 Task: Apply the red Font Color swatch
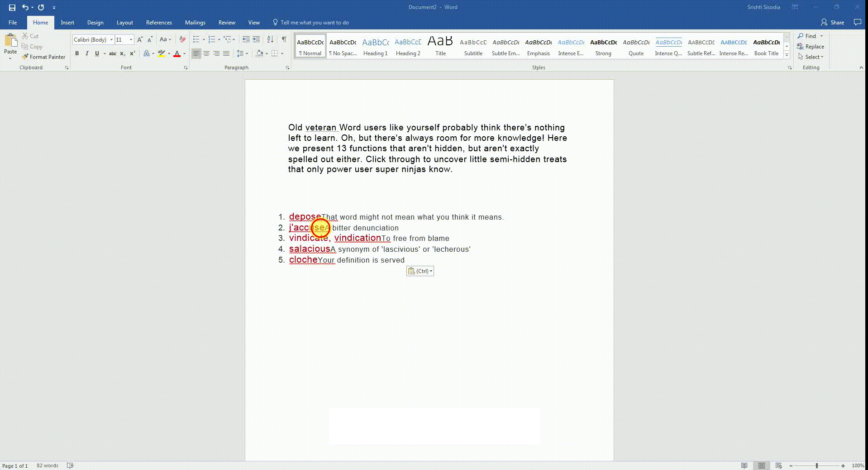pyautogui.click(x=177, y=53)
